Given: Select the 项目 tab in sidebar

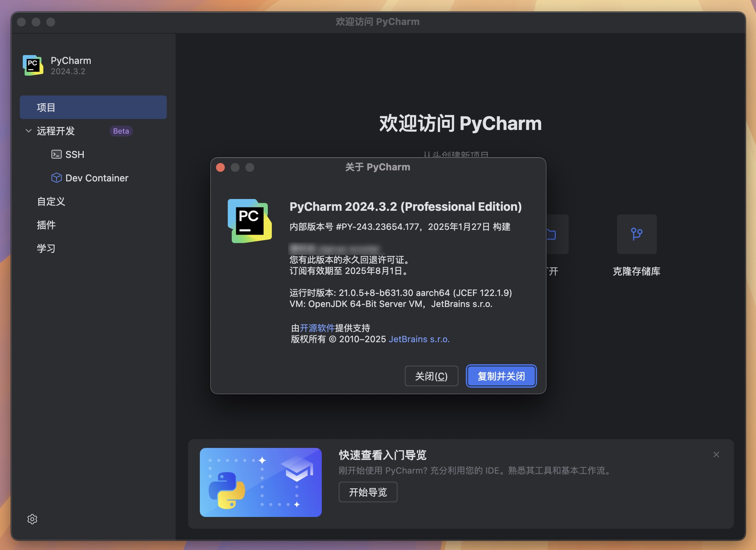Looking at the screenshot, I should pos(93,107).
